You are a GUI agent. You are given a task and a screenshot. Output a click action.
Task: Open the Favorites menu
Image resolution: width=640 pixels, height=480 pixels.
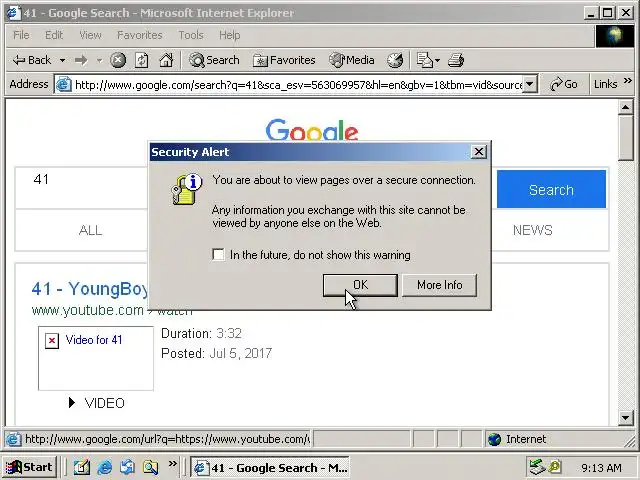point(140,35)
